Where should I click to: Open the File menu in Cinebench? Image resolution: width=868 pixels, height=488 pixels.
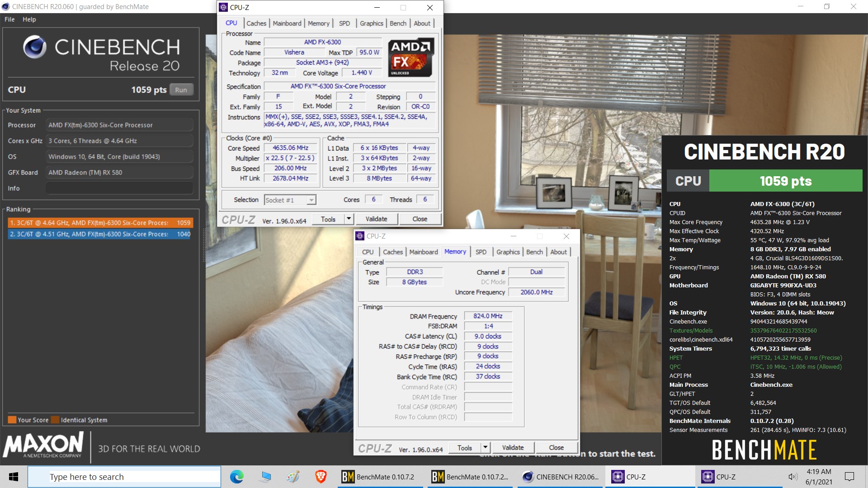click(x=9, y=19)
